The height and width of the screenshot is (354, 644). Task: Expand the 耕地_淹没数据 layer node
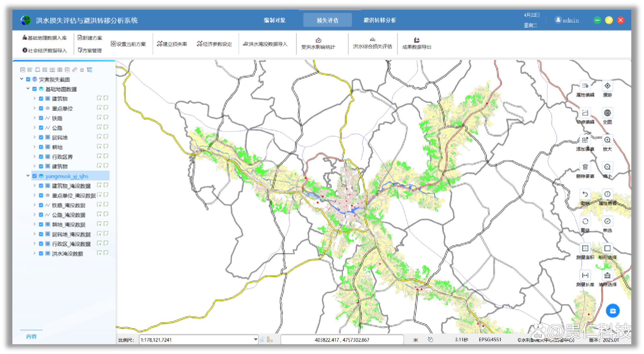(34, 224)
